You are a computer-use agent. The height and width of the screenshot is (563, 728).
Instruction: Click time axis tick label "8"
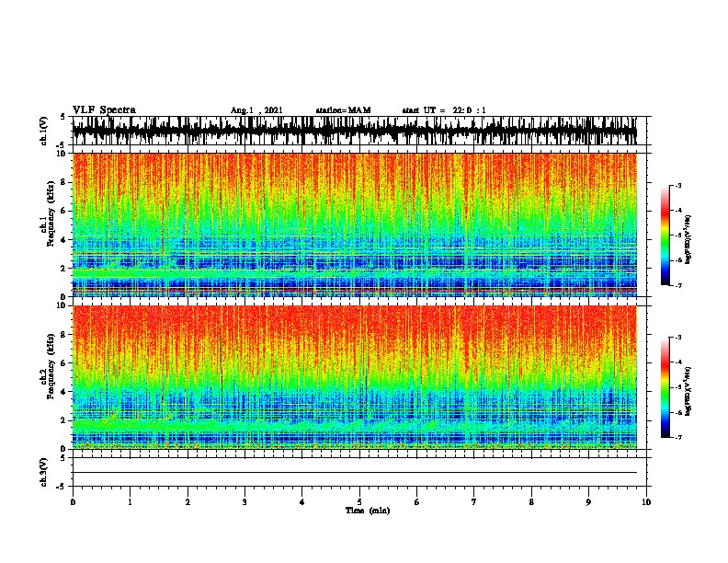point(531,501)
